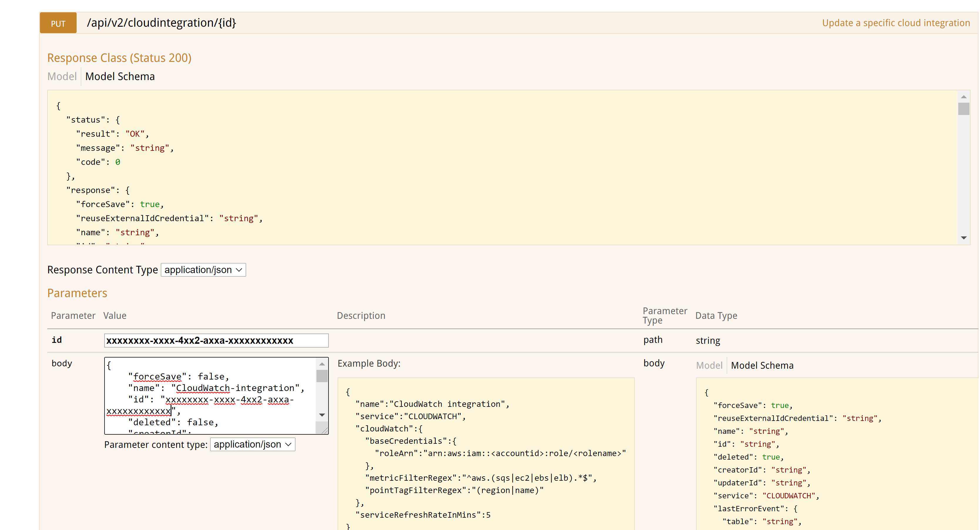This screenshot has height=530, width=980.
Task: Switch to response Model tab
Action: pyautogui.click(x=62, y=77)
